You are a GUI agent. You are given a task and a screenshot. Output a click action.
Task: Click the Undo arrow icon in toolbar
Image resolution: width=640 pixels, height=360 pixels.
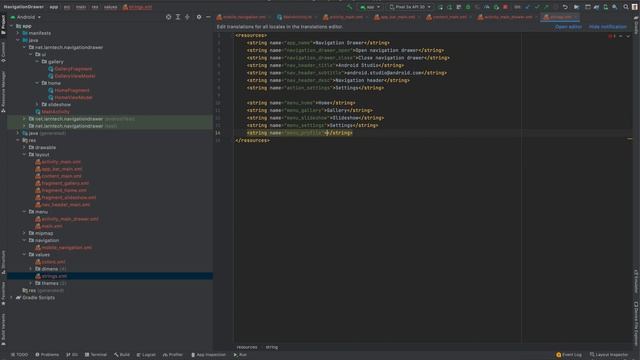click(565, 7)
